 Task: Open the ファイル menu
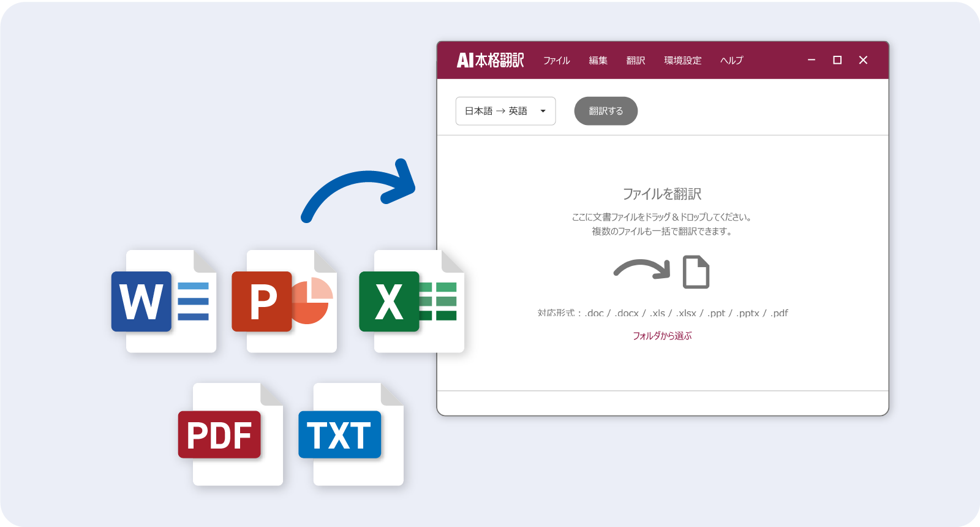(x=556, y=60)
